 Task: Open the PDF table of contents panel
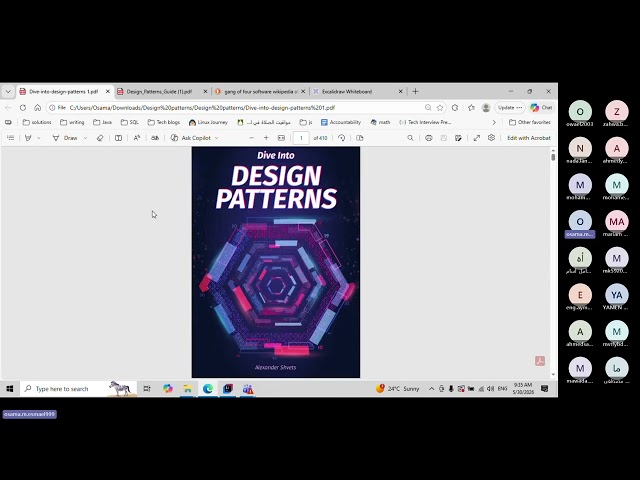11,138
